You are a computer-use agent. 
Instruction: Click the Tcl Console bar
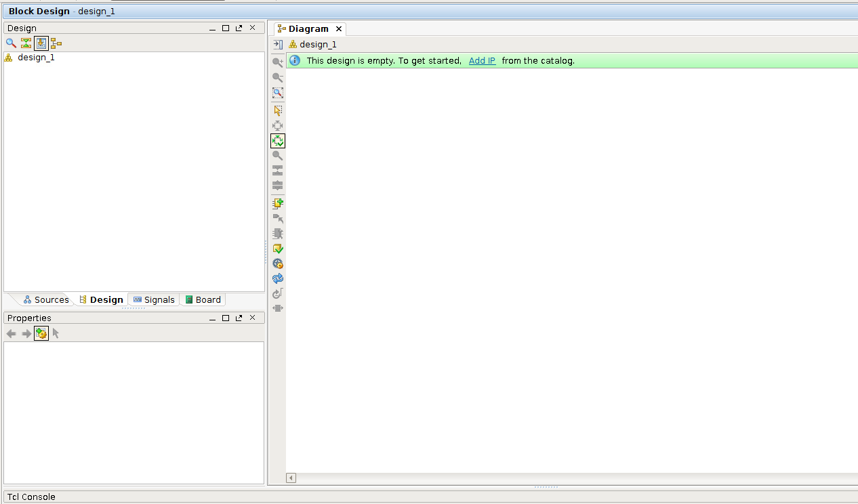point(431,497)
